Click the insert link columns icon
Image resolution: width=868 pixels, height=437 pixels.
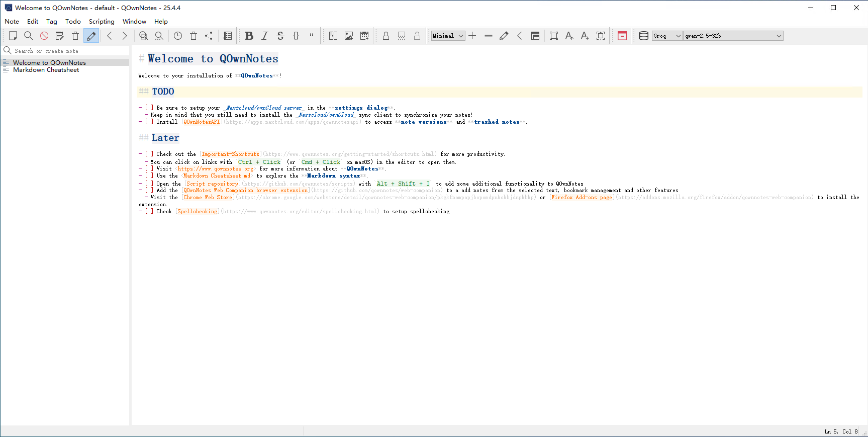(333, 36)
